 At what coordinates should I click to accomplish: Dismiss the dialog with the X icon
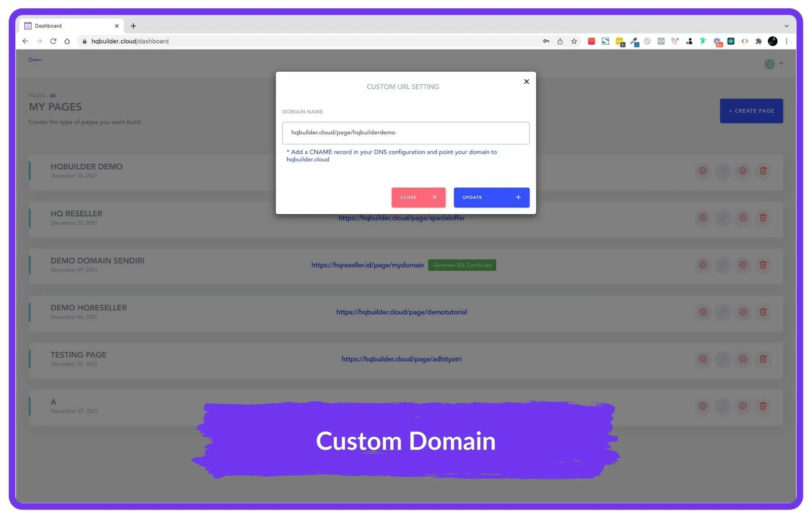point(526,82)
